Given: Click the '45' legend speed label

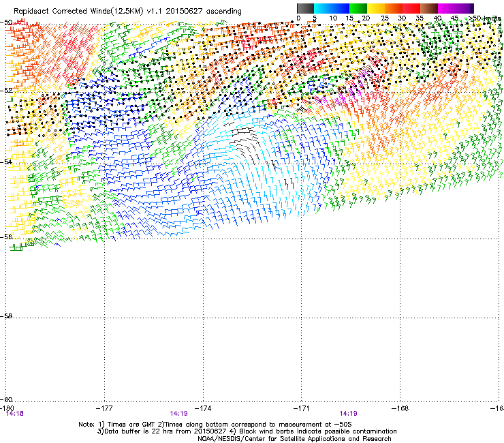Looking at the screenshot, I should 454,18.
